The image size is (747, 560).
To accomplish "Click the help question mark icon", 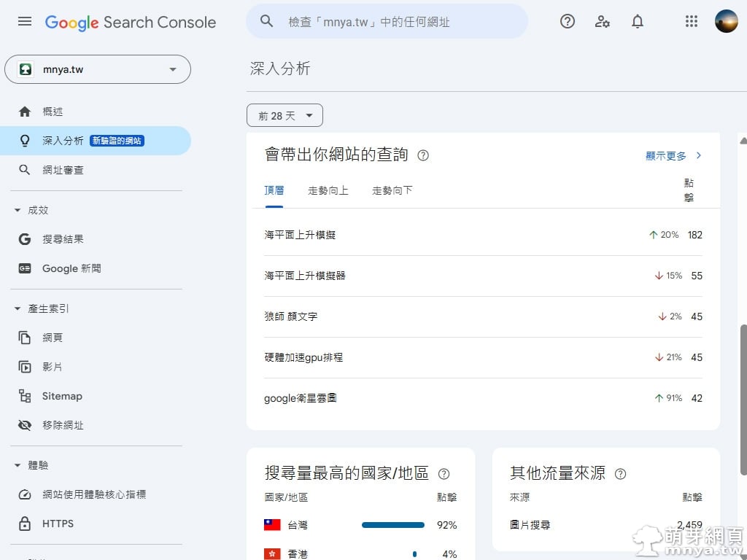I will (568, 22).
